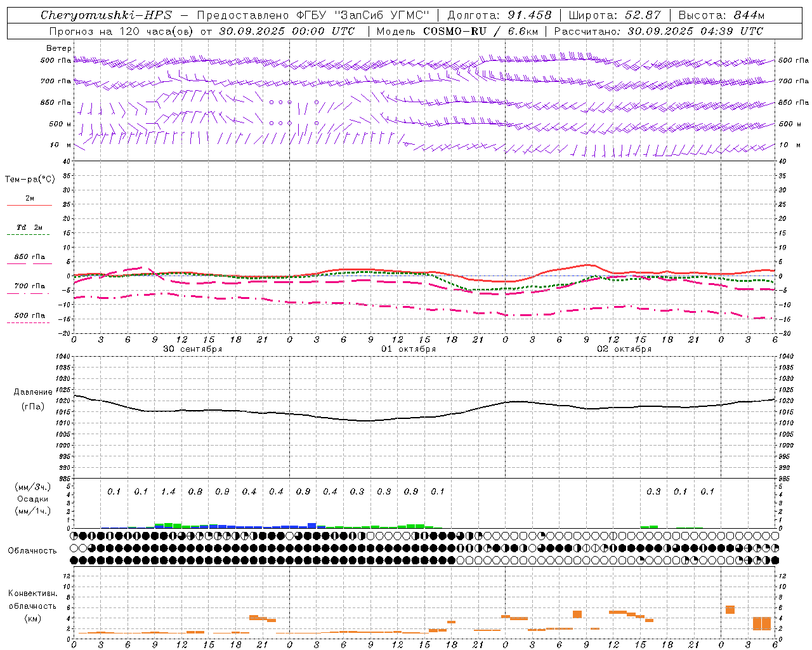
Task: Click the 'Облачность' cloudiness row label
Action: pyautogui.click(x=32, y=551)
